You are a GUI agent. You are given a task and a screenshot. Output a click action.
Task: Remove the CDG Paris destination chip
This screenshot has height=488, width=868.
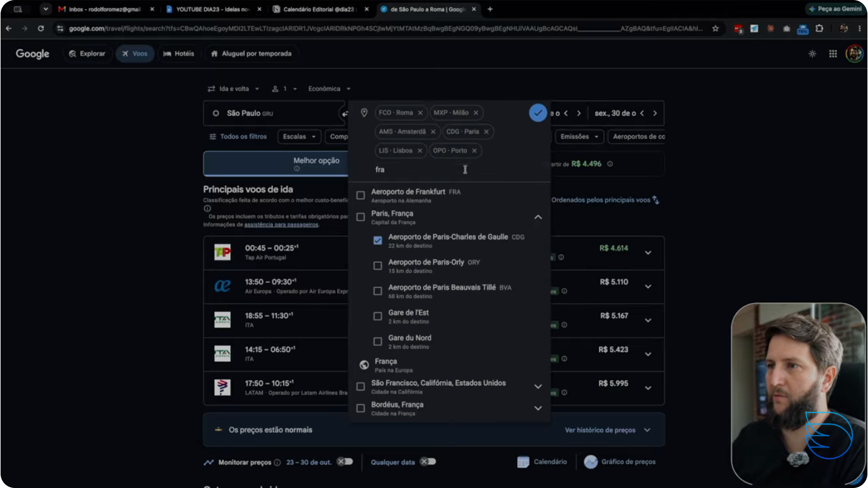click(x=486, y=132)
